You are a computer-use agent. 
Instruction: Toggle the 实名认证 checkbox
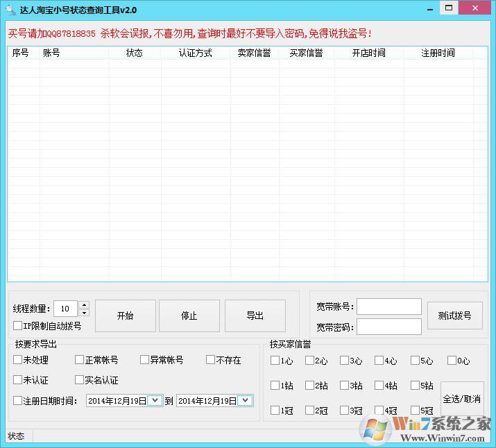(80, 380)
